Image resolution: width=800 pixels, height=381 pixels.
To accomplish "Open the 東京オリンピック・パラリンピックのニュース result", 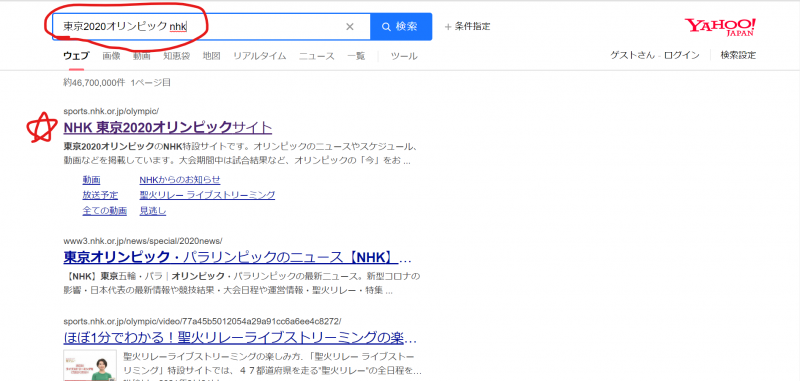I will pos(237,257).
